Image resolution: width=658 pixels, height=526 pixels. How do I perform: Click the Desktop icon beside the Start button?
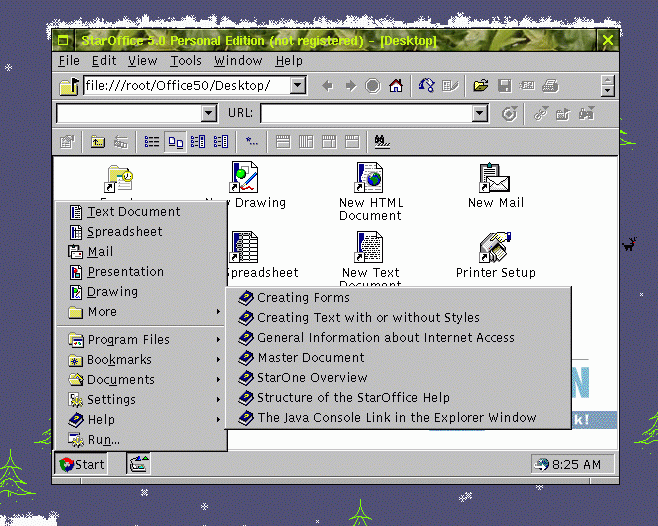pos(138,464)
